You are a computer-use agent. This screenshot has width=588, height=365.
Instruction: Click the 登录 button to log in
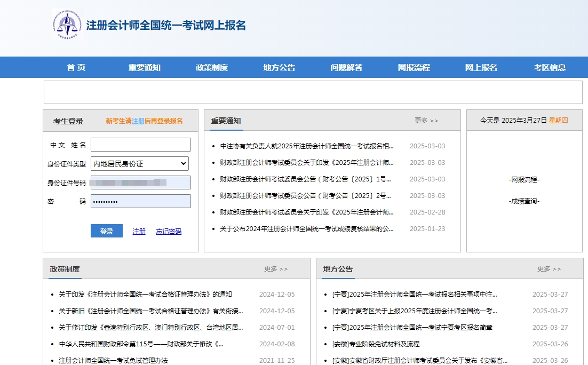[106, 231]
